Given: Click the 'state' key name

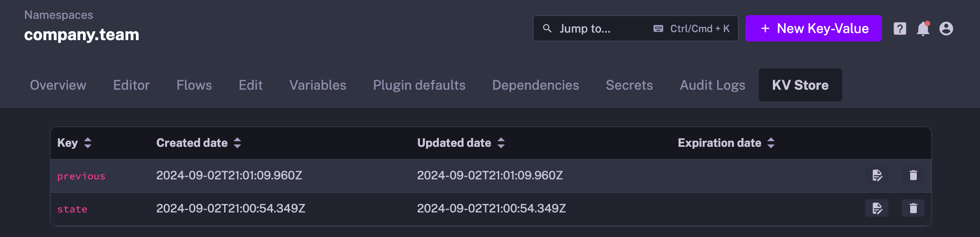Looking at the screenshot, I should click(x=72, y=209).
